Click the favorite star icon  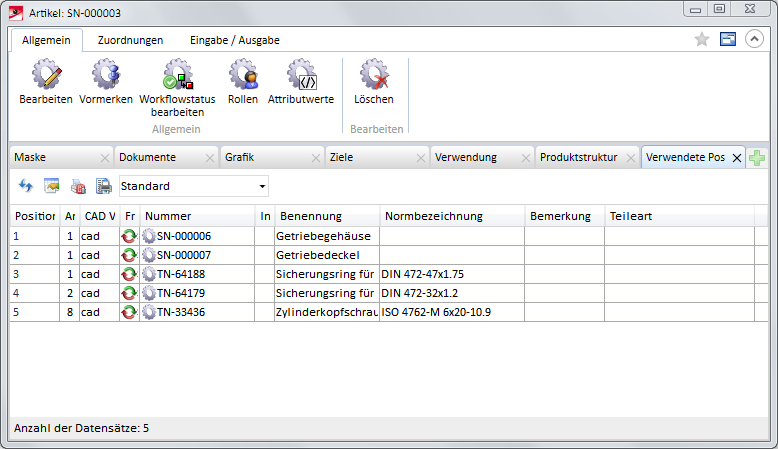tap(702, 39)
